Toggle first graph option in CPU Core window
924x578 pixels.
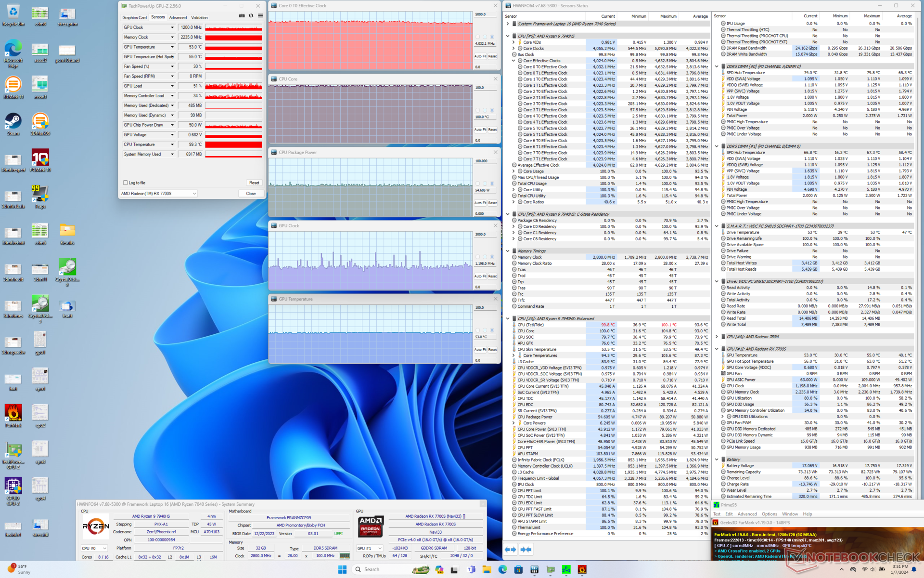tap(477, 110)
